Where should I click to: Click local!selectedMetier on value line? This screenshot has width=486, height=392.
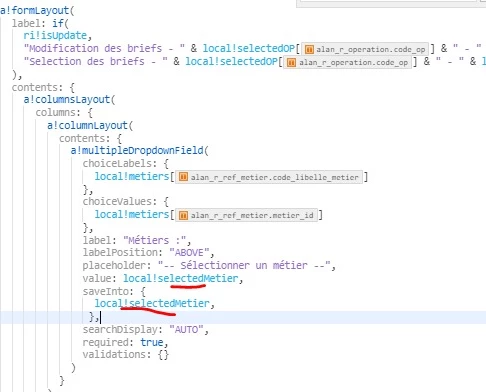[x=181, y=278]
